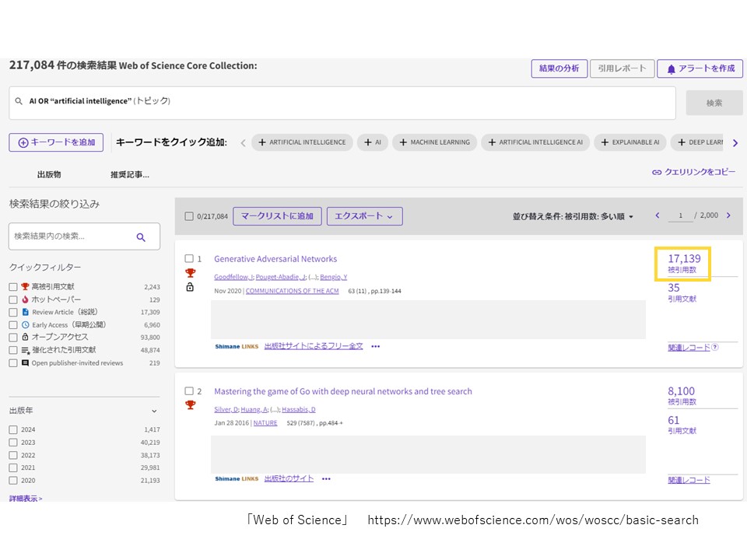Open the Generative Adversarial Networks article title
747x560 pixels.
275,259
